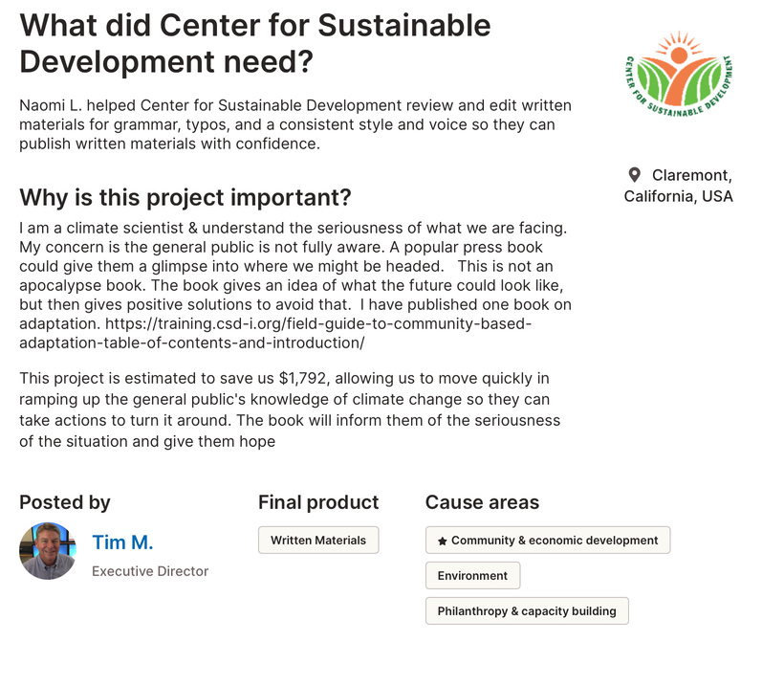Click the Executive Director job title text
Image resolution: width=784 pixels, height=686 pixels.
150,571
